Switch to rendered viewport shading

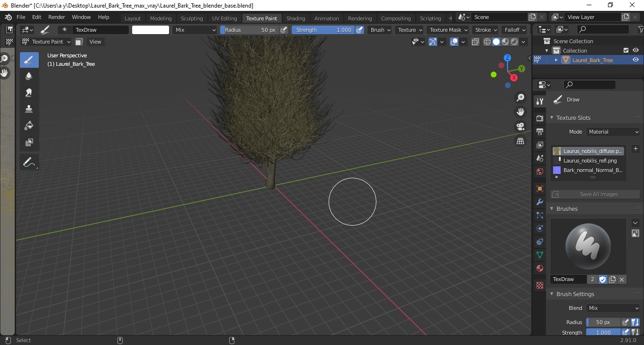[514, 42]
